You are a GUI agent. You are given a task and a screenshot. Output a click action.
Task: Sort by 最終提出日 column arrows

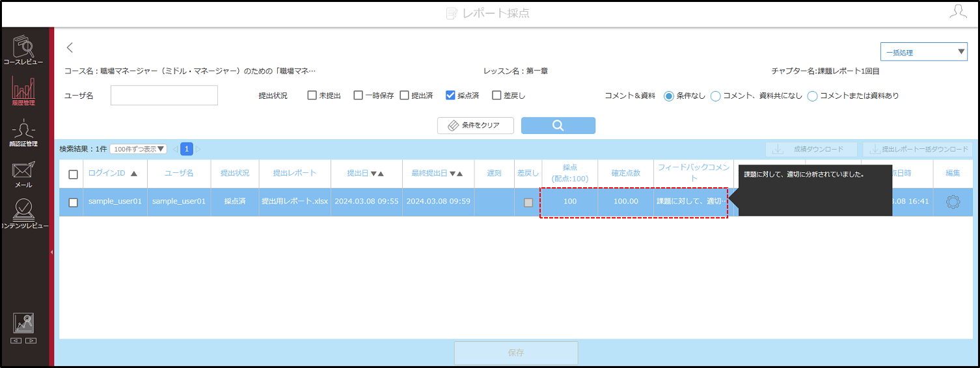click(x=456, y=174)
